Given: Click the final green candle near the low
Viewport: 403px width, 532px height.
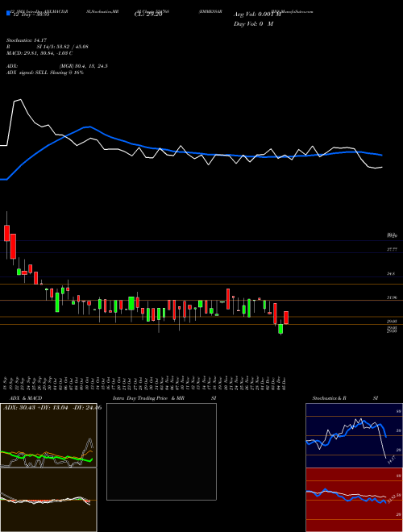Looking at the screenshot, I should [280, 329].
